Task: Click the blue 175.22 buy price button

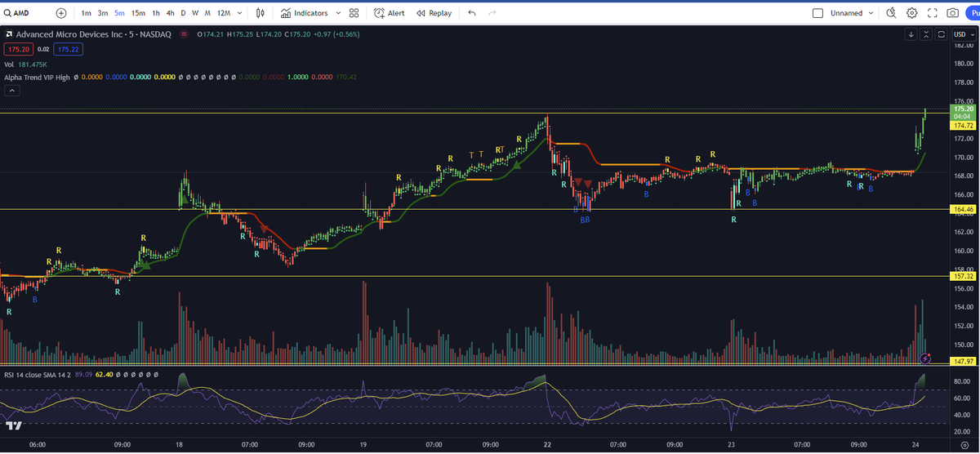Action: 69,49
